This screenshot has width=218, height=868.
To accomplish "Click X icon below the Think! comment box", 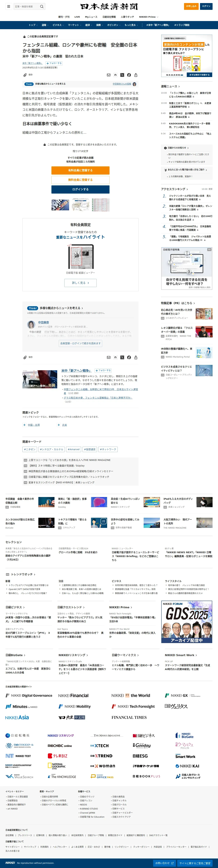I will 122,358.
